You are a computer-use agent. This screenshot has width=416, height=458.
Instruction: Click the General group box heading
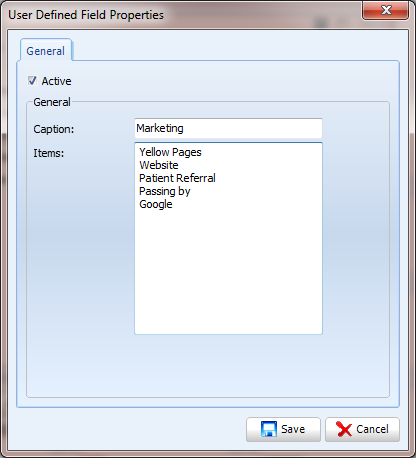point(52,102)
